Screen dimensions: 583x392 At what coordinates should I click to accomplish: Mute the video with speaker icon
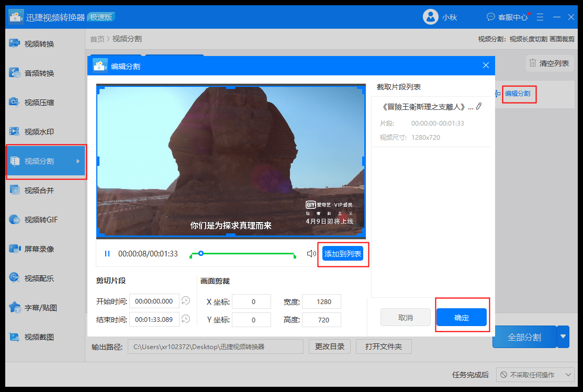pos(311,254)
